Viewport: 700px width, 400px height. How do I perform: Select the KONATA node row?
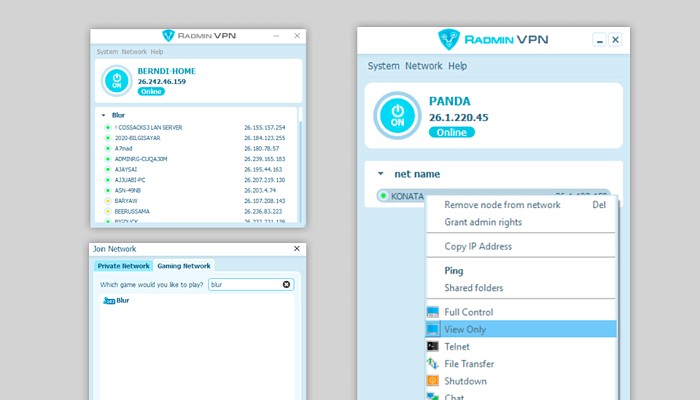click(494, 196)
